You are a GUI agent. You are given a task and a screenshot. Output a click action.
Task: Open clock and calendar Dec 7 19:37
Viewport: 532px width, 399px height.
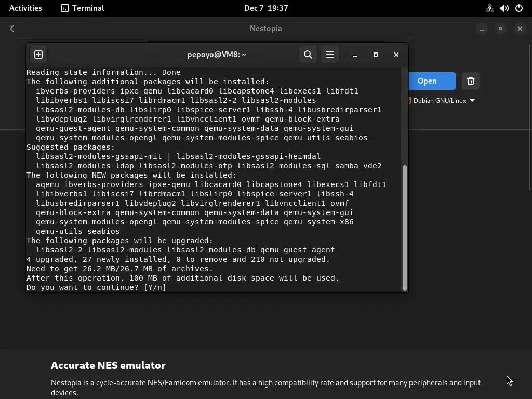266,8
